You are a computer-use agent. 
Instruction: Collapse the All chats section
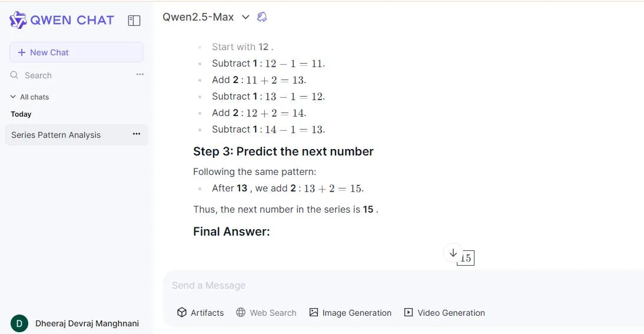(14, 97)
